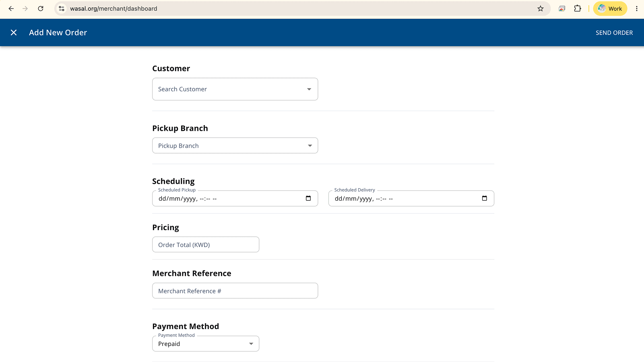
Task: Expand the Pickup Branch dropdown
Action: (235, 146)
